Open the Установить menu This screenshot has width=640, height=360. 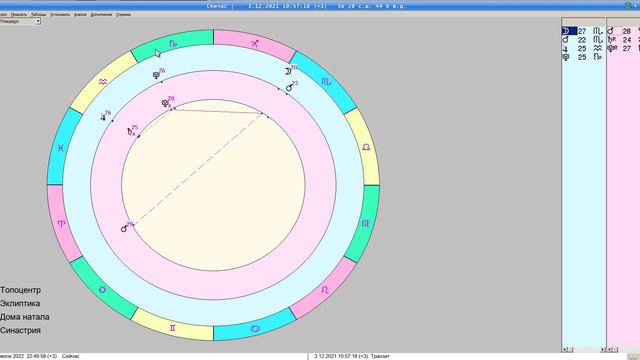pyautogui.click(x=60, y=14)
